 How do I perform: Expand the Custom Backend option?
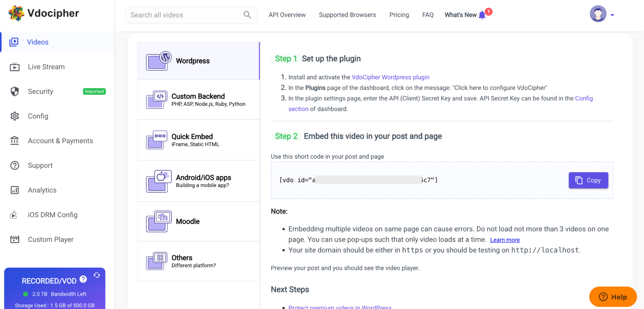pos(198,99)
